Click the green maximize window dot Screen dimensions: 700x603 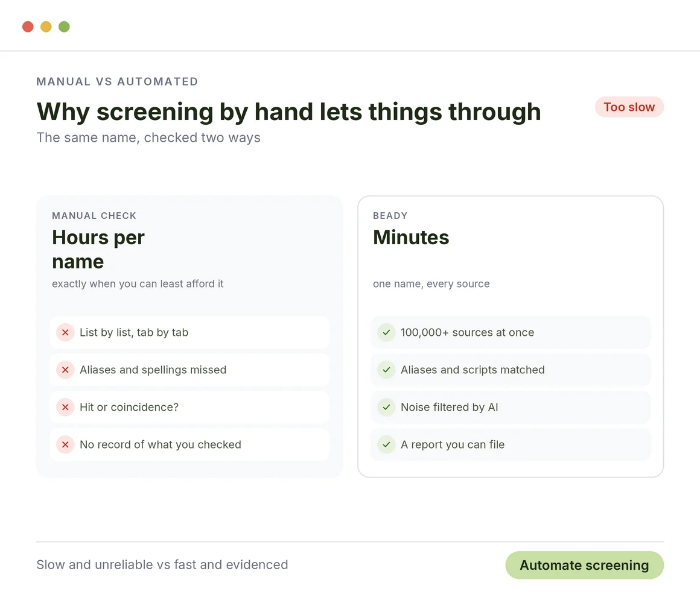tap(65, 27)
